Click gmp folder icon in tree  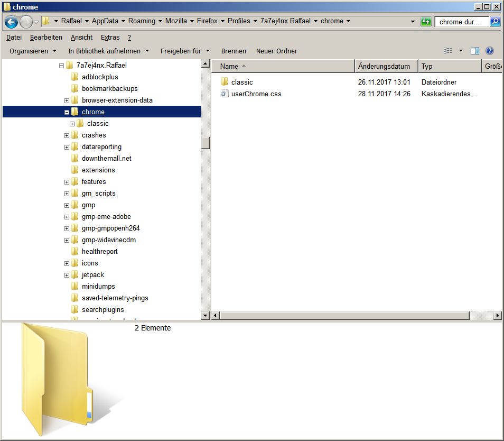tap(74, 205)
